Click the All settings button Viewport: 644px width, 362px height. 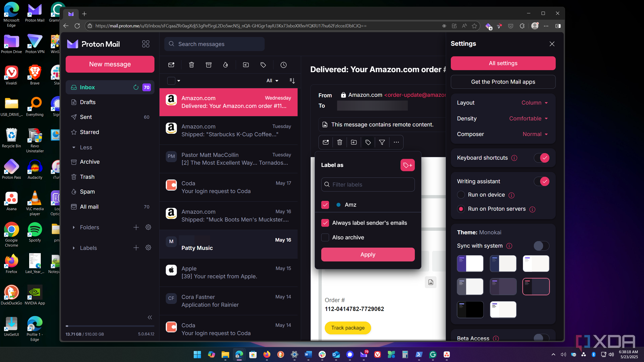point(503,63)
